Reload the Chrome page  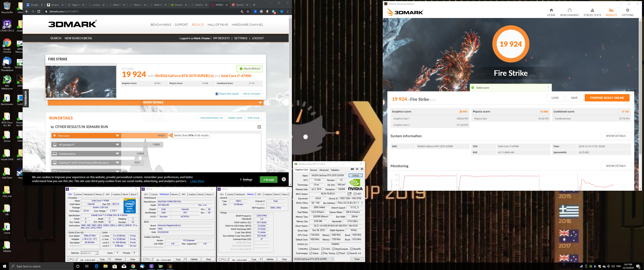pos(39,11)
